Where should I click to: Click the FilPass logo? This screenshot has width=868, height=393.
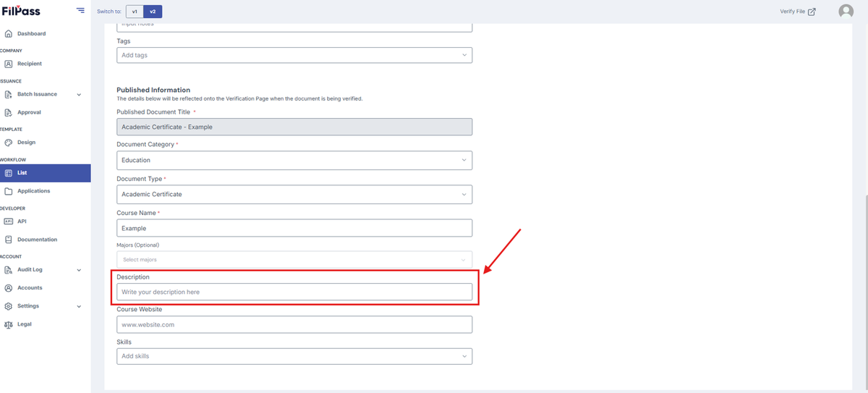click(20, 11)
